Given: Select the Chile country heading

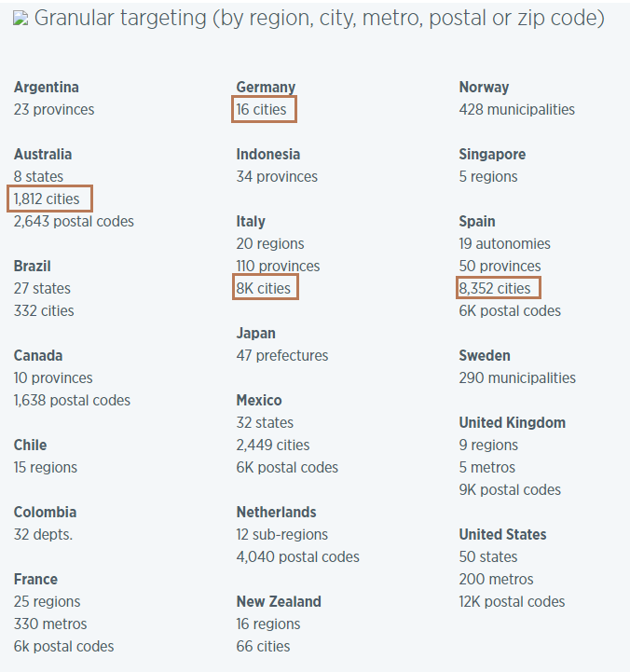Looking at the screenshot, I should (31, 446).
